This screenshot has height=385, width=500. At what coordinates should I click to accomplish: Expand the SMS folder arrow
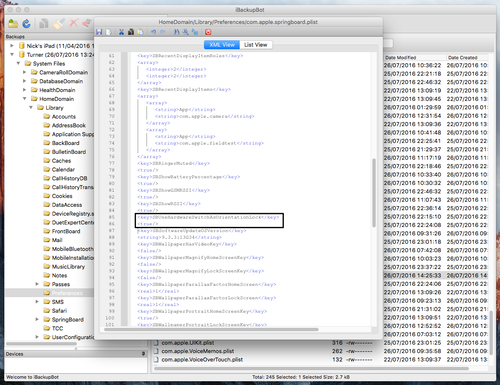pos(37,302)
